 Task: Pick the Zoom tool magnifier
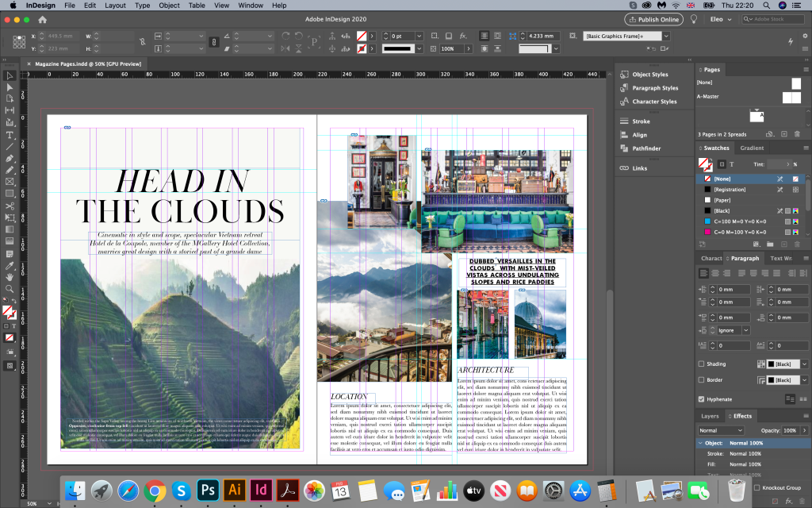[x=10, y=289]
